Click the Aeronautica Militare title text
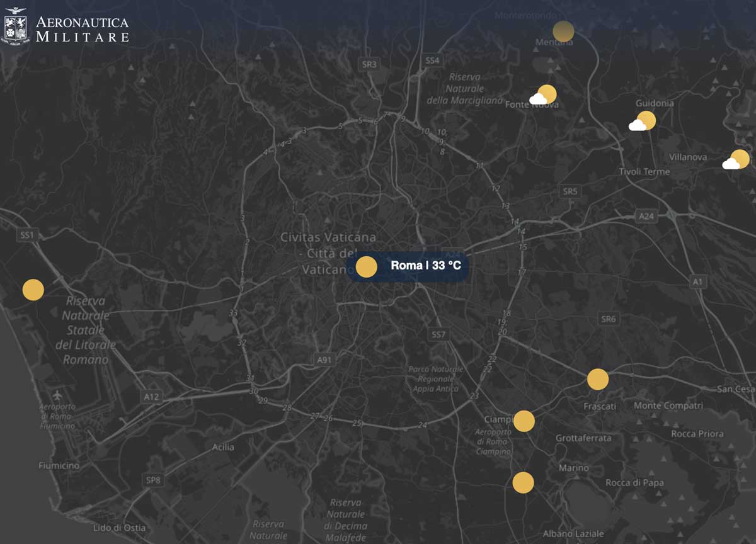The image size is (756, 544). pos(82,30)
